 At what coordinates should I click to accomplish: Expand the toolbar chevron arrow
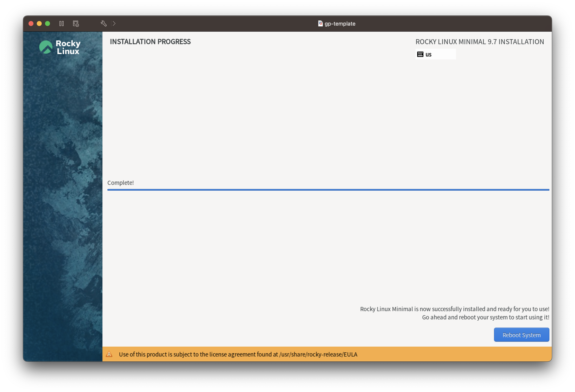114,24
